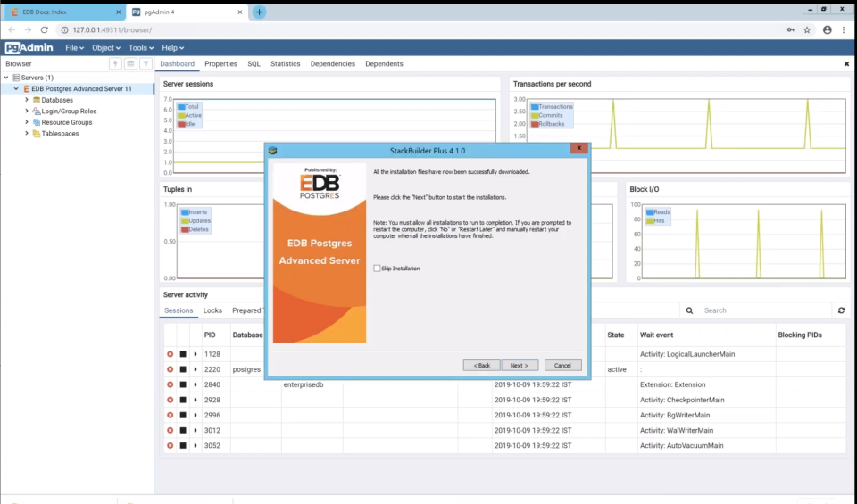Screen dimensions: 857x504
Task: Click Next in StackBuilder Plus dialog
Action: 520,366
